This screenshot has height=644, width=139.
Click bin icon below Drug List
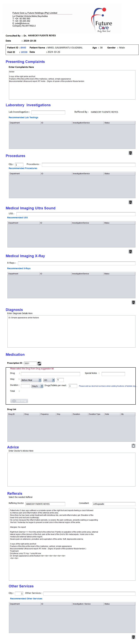tap(133, 446)
